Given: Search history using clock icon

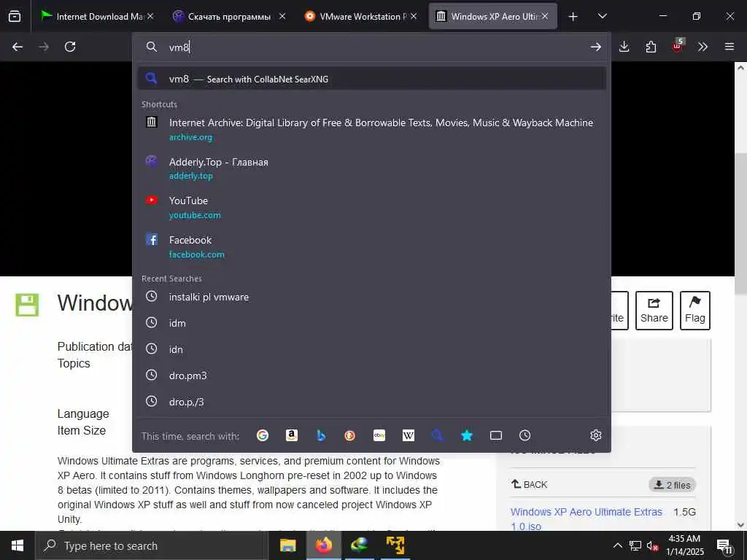Looking at the screenshot, I should coord(525,435).
